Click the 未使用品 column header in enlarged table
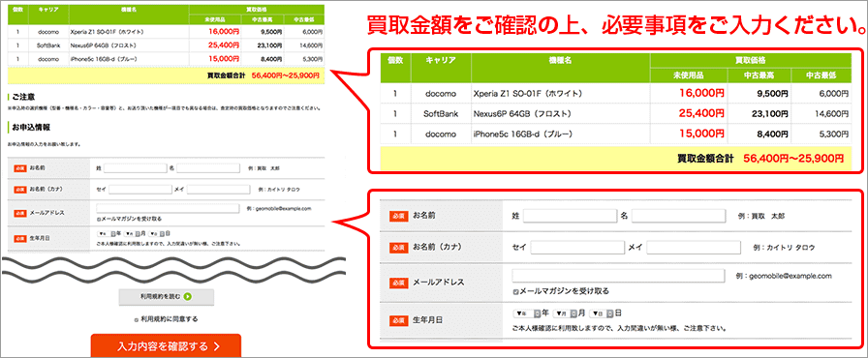The height and width of the screenshot is (358, 868). click(689, 75)
